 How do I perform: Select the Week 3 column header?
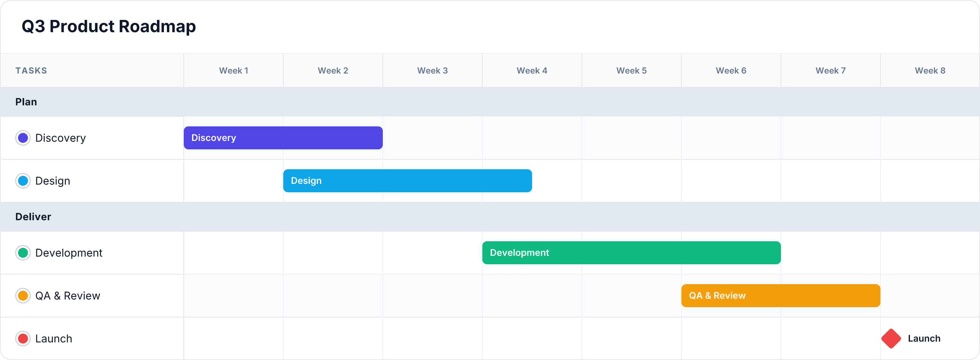[433, 70]
